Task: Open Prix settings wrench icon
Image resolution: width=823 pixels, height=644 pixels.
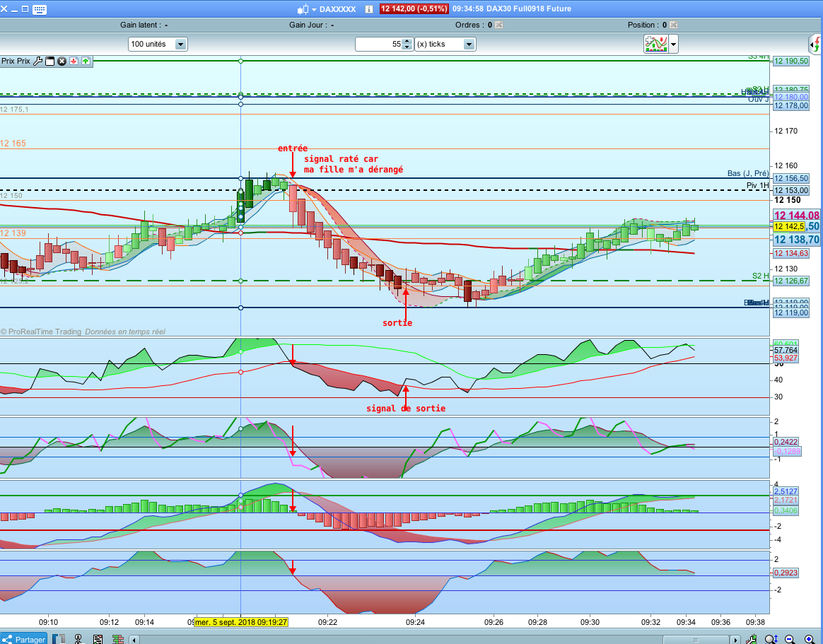Action: point(37,61)
